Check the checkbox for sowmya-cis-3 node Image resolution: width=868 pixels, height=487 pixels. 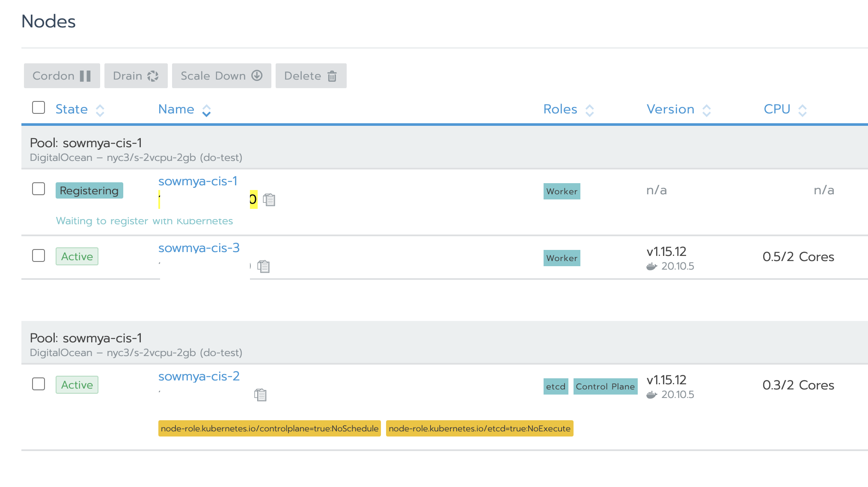[x=38, y=255]
